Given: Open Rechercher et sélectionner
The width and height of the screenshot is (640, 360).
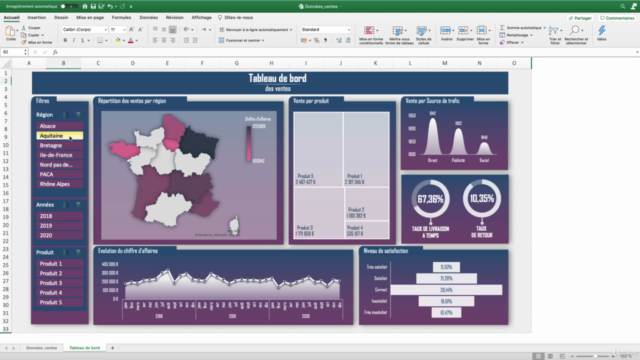Looking at the screenshot, I should click(576, 35).
